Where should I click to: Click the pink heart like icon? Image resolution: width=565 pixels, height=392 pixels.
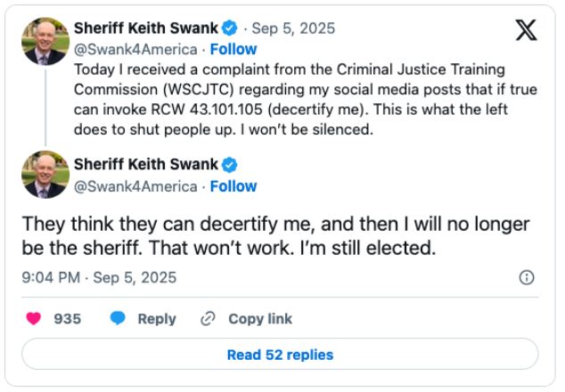(33, 319)
